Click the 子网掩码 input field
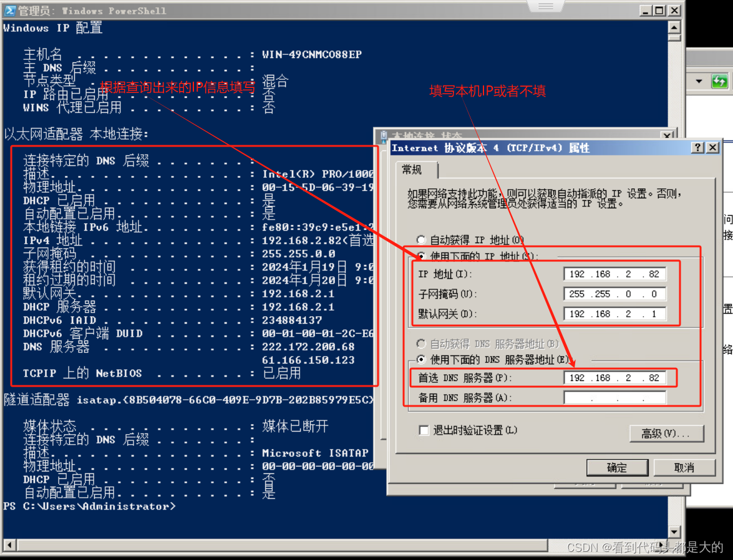 pos(614,294)
